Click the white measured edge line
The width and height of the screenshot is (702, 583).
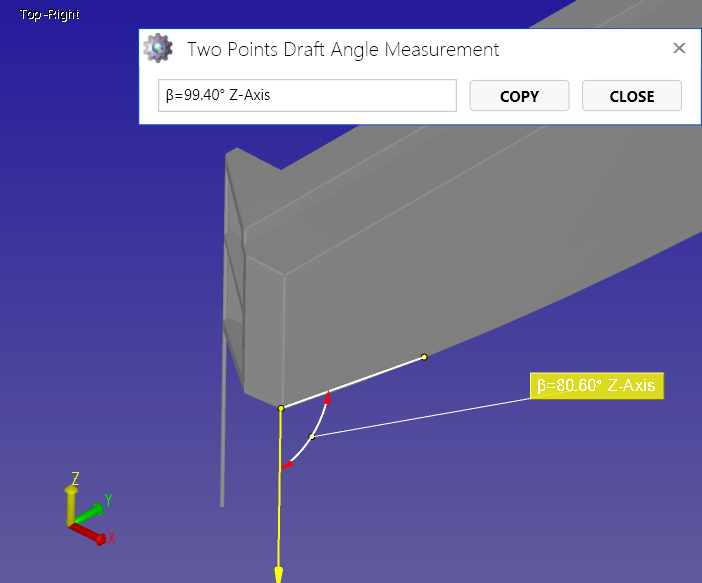click(352, 383)
